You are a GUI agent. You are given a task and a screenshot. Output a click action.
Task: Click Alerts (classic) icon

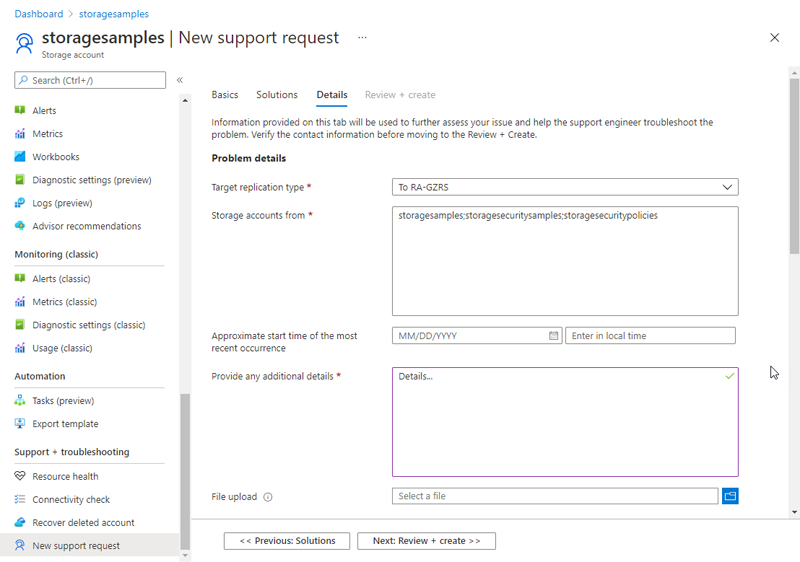point(20,278)
